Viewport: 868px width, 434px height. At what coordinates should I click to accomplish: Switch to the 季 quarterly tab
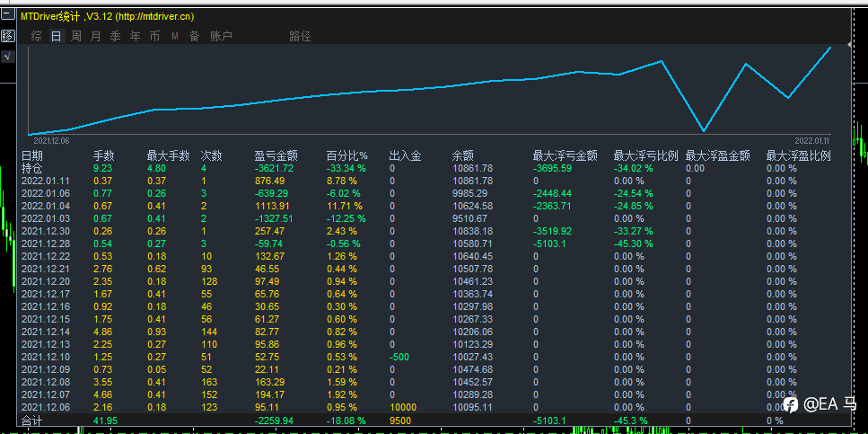tap(115, 37)
